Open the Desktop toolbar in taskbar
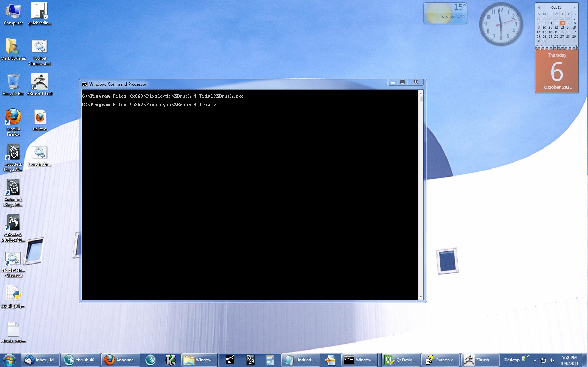 tap(512, 360)
